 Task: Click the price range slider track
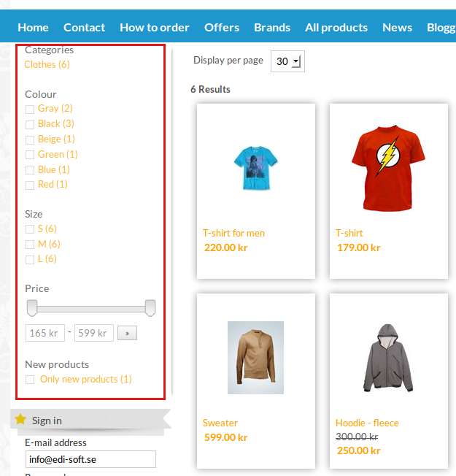coord(91,309)
